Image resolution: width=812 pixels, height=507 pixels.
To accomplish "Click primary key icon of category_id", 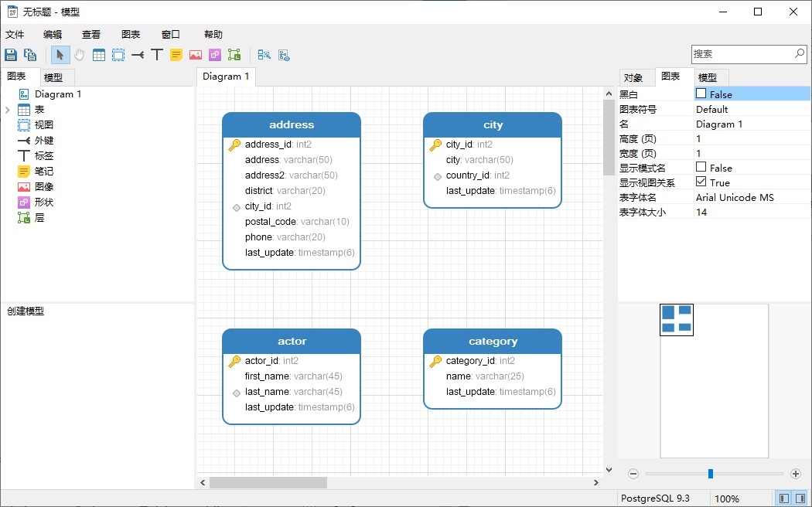I will 435,361.
